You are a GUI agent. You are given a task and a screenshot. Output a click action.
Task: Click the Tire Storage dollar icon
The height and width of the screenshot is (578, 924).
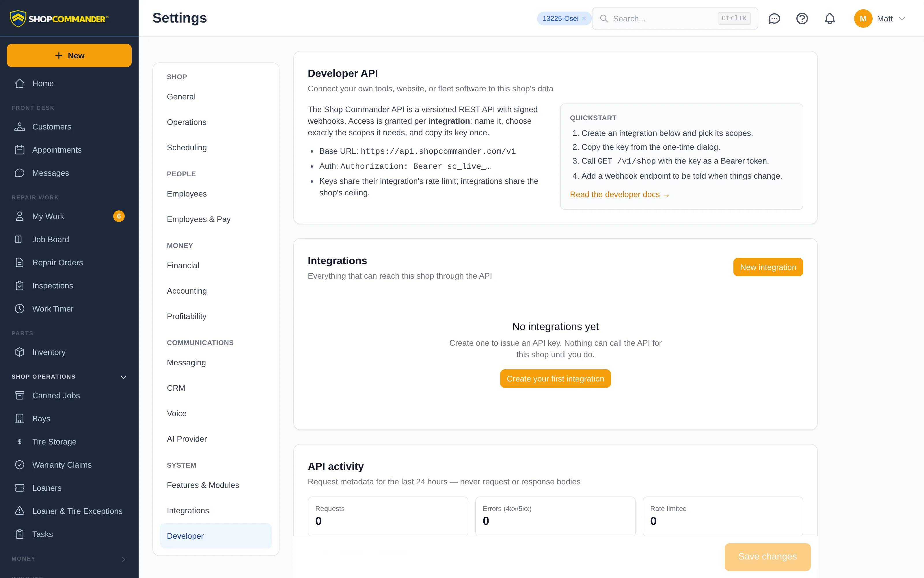[x=19, y=442]
